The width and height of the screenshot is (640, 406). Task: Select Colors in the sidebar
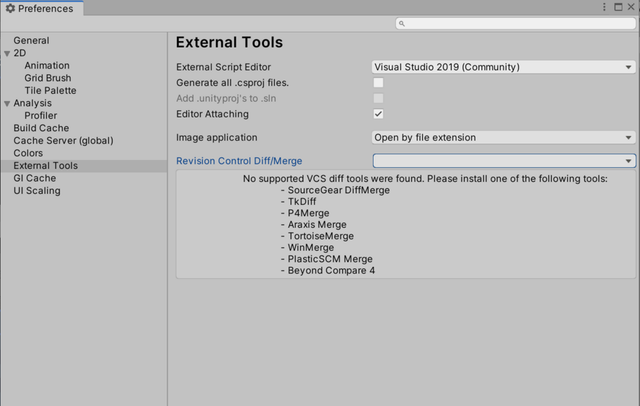tap(28, 153)
